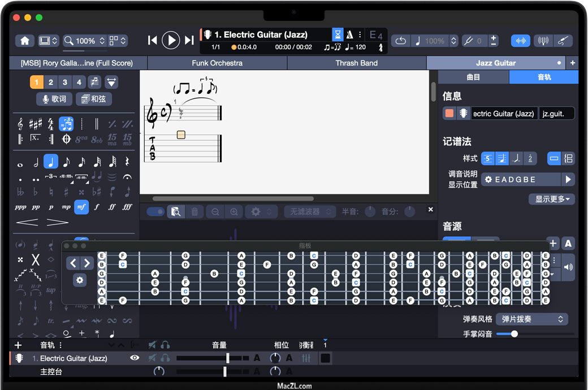The width and height of the screenshot is (588, 390).
Task: Expand the 显示更多 dropdown
Action: pyautogui.click(x=552, y=199)
